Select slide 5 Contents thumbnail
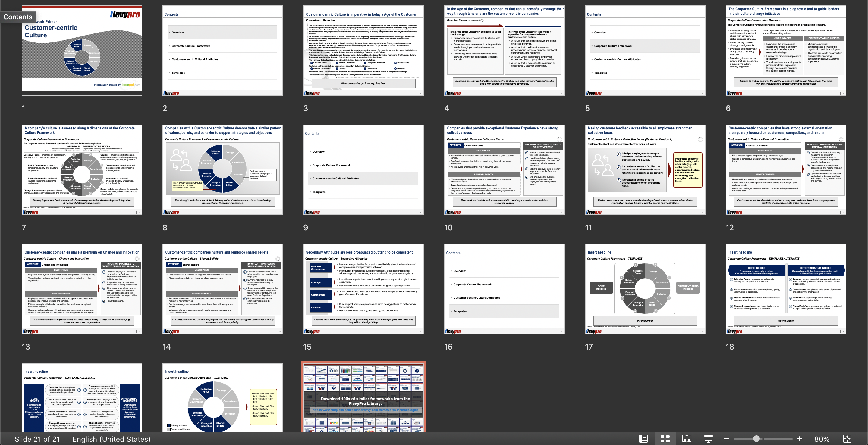The image size is (868, 445). coord(645,51)
